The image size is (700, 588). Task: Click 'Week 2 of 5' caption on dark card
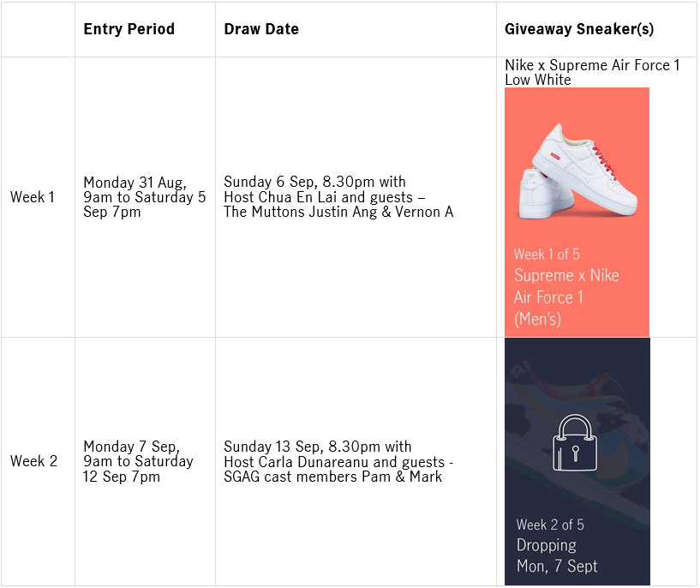(550, 525)
